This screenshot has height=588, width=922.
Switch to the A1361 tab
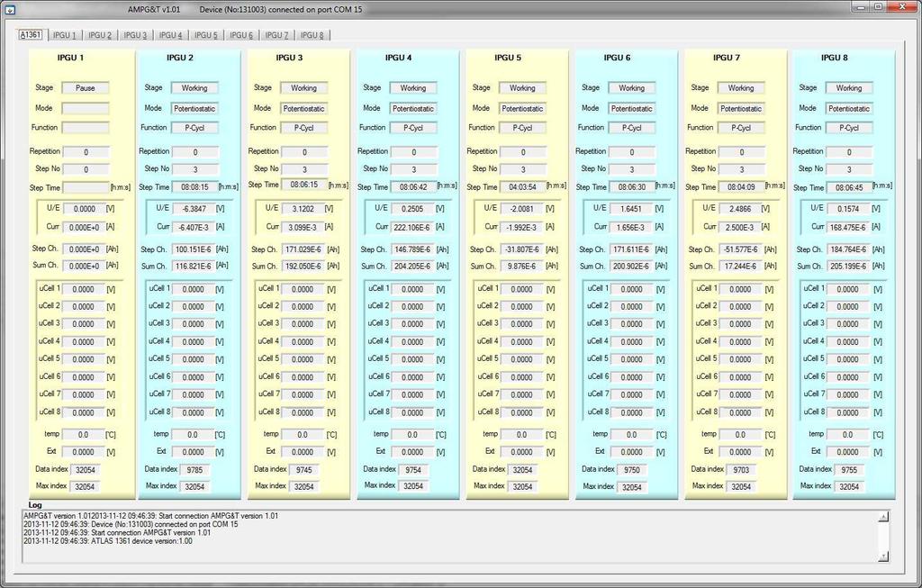[x=31, y=35]
